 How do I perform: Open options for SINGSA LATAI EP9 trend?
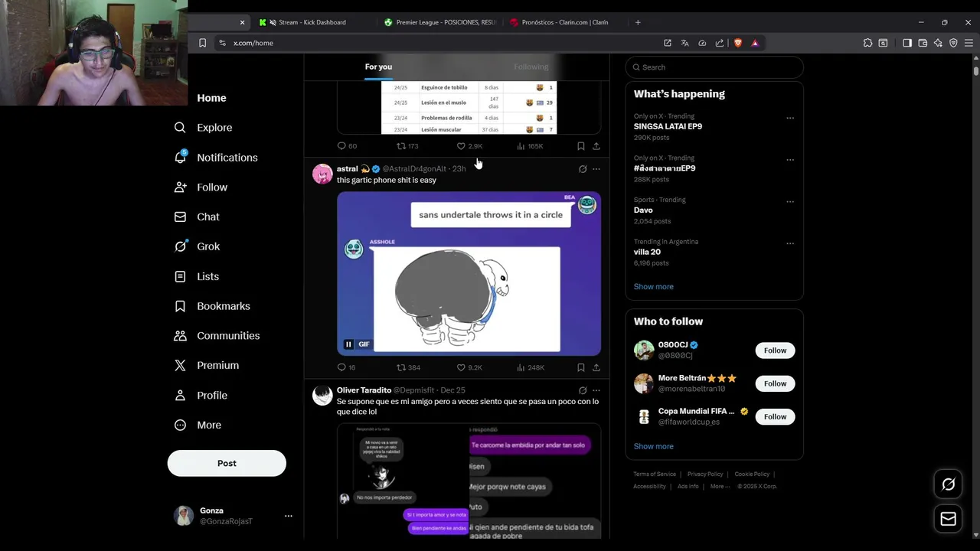tap(790, 118)
